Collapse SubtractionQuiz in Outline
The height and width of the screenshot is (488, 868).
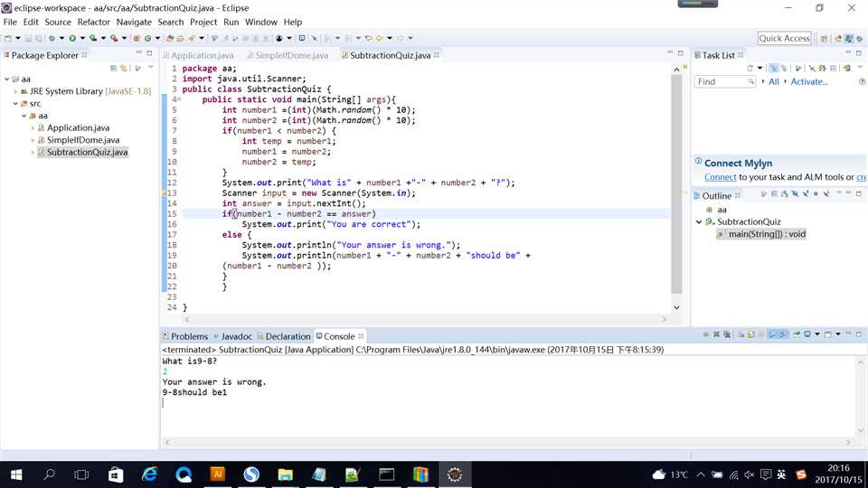point(699,222)
